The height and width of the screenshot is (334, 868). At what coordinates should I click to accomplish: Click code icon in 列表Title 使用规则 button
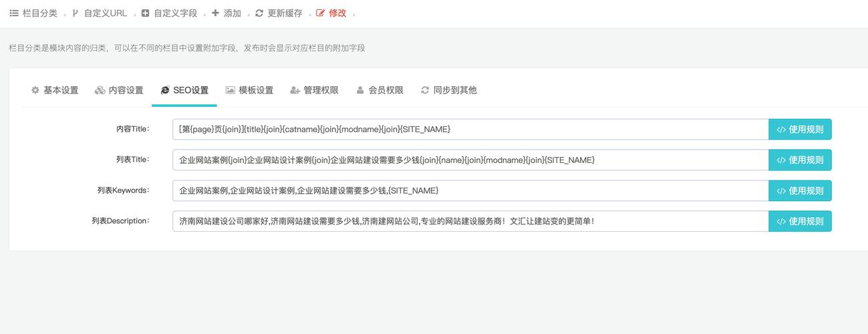point(781,160)
